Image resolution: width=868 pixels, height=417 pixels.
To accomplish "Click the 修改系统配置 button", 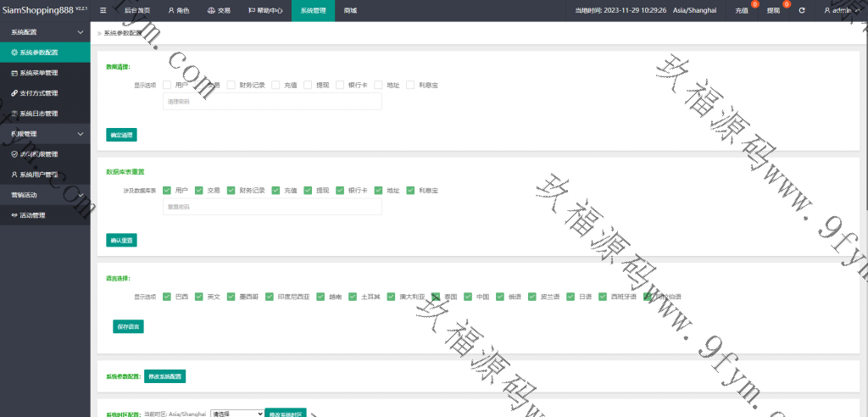I will pyautogui.click(x=164, y=375).
